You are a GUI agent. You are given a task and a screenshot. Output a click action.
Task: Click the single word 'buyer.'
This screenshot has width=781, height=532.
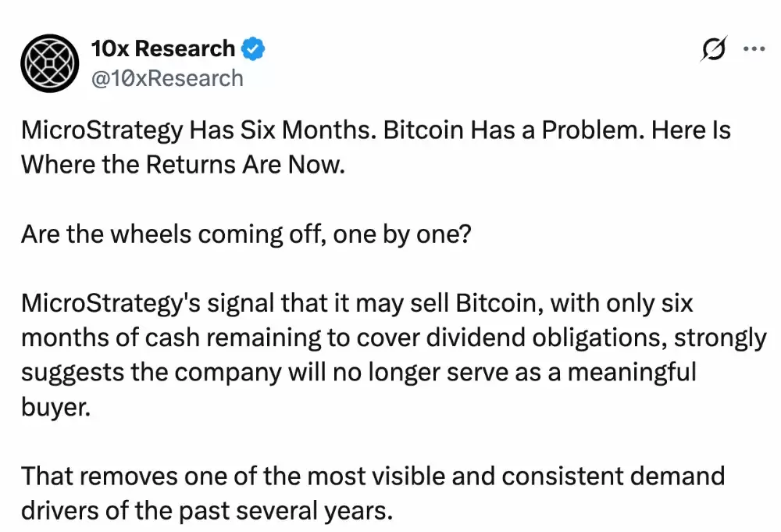coord(55,408)
